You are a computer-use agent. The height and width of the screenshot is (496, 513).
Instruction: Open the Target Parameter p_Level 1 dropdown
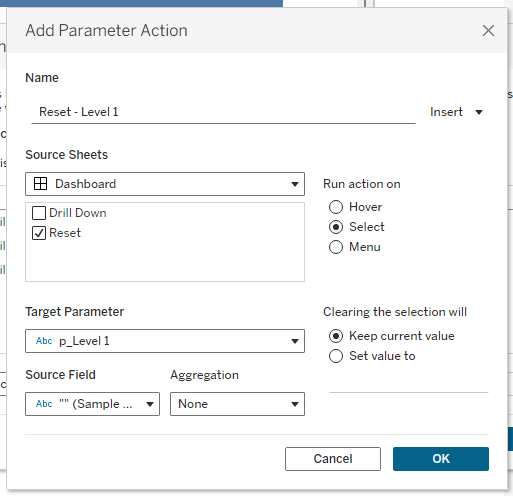(x=165, y=341)
